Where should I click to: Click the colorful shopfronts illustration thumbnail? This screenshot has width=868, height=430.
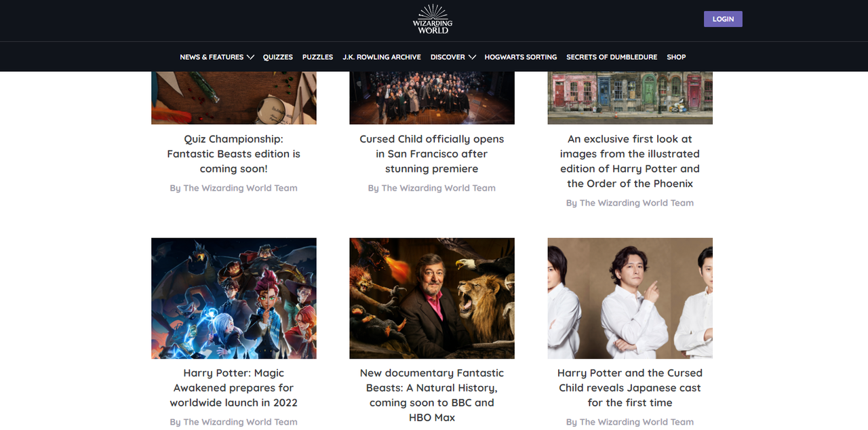pyautogui.click(x=630, y=98)
